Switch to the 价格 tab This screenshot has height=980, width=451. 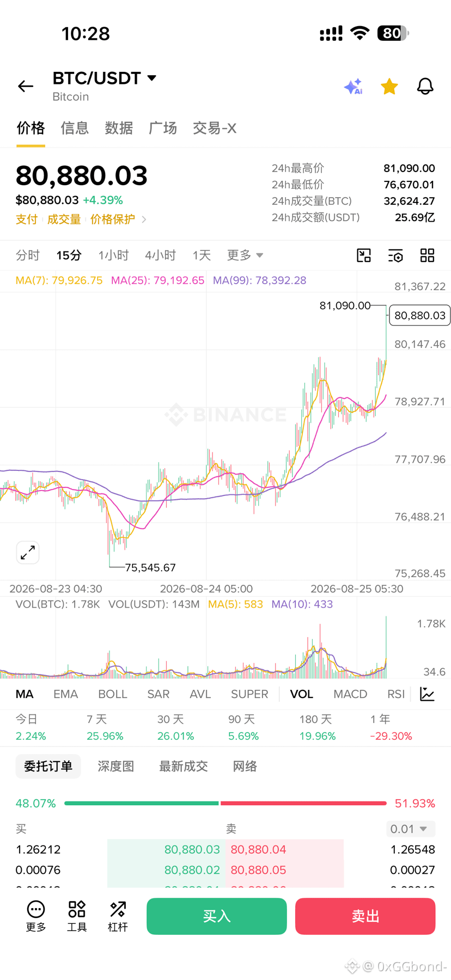pos(31,128)
